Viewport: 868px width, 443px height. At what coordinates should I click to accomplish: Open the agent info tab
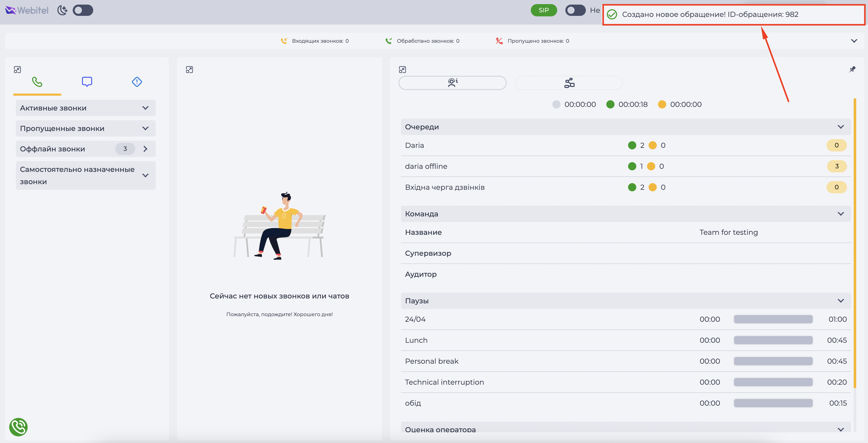[452, 83]
